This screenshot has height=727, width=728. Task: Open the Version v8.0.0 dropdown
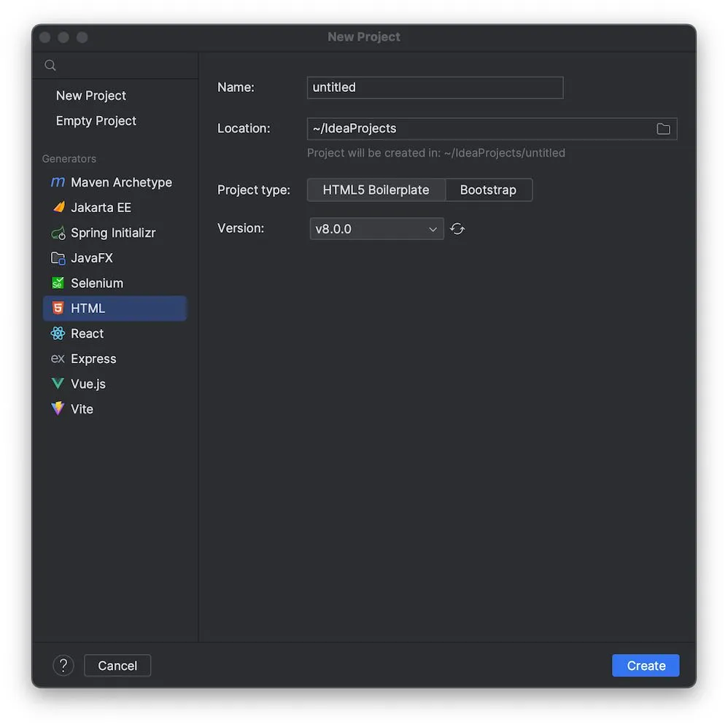376,229
